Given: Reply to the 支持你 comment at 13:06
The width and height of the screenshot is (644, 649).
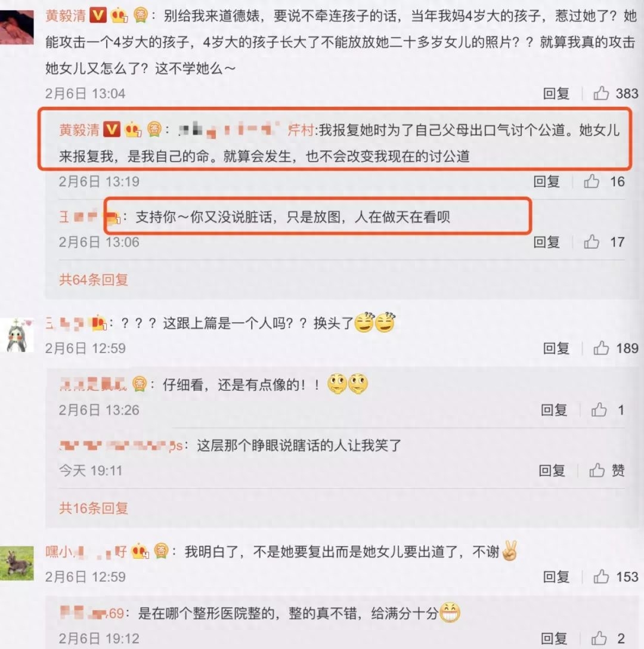Looking at the screenshot, I should click(x=546, y=242).
